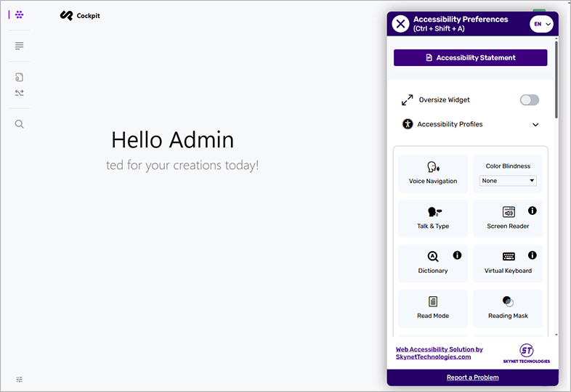
Task: Show info for Virtual Keyboard
Action: pos(532,256)
